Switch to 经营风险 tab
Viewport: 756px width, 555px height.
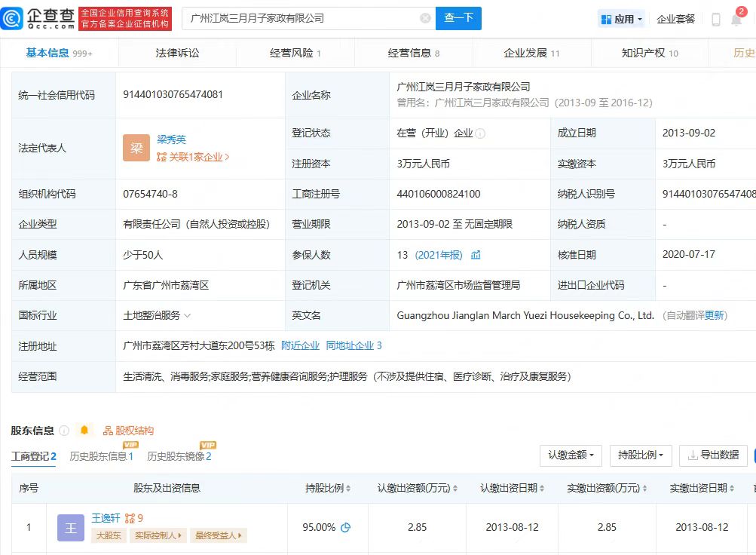tap(295, 53)
